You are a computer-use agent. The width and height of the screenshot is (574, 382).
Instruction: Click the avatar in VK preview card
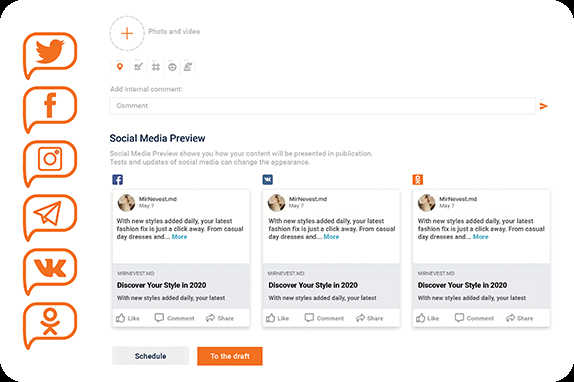(x=276, y=203)
